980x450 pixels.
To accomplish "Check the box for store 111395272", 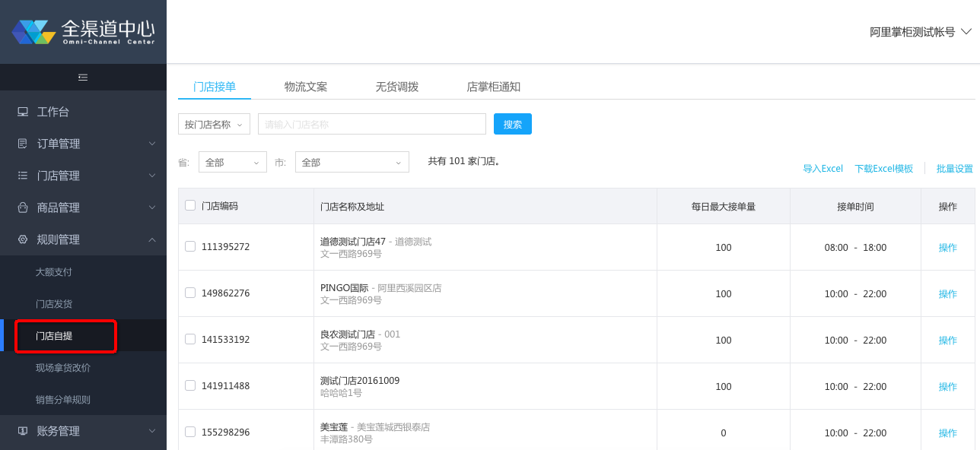I will [x=190, y=246].
